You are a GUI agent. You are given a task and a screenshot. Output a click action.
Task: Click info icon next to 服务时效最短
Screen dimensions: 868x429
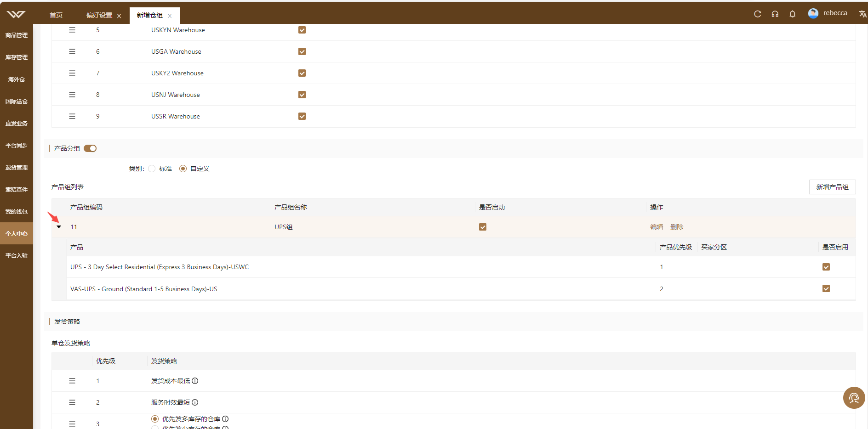[x=195, y=402]
